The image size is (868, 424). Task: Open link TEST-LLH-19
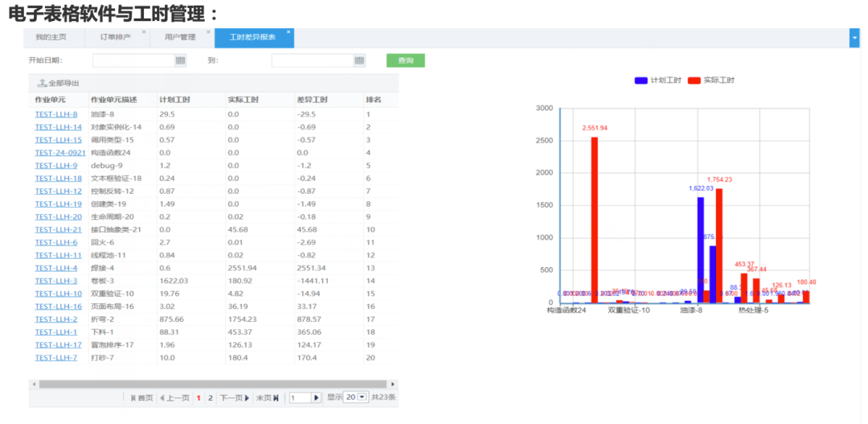58,204
